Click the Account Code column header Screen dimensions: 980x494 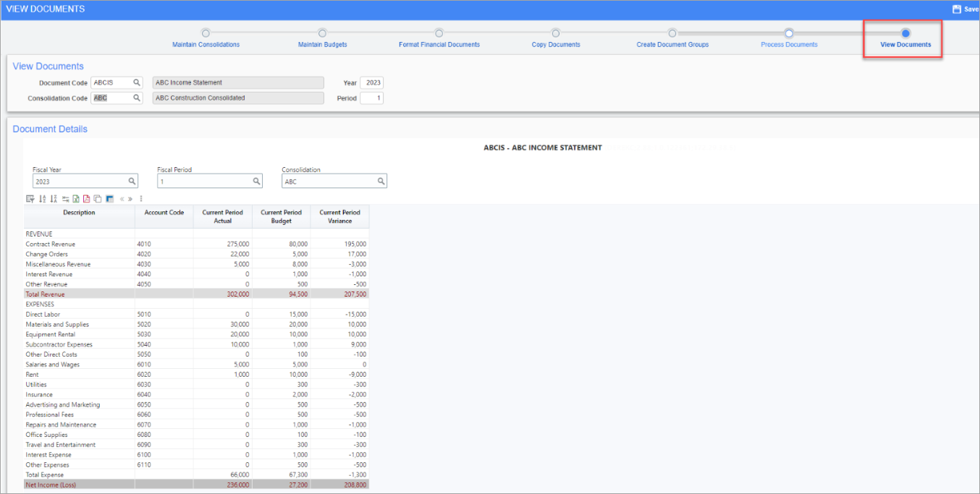pyautogui.click(x=164, y=216)
